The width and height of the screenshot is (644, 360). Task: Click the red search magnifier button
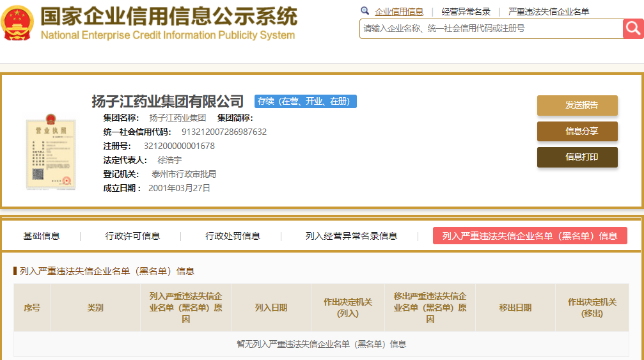click(x=633, y=29)
